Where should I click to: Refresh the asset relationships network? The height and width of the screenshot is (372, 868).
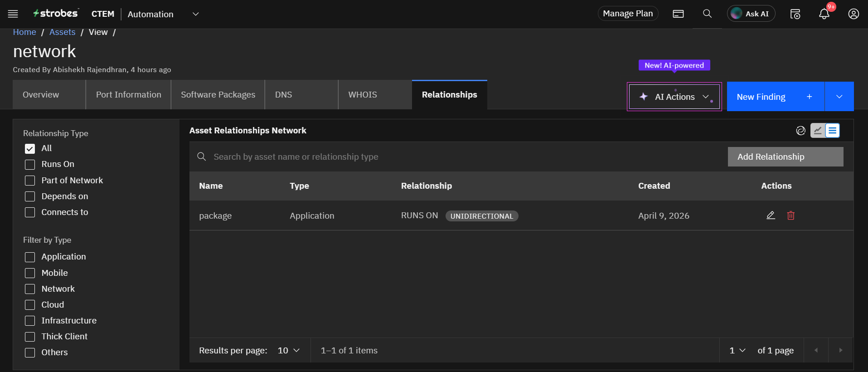coord(800,131)
